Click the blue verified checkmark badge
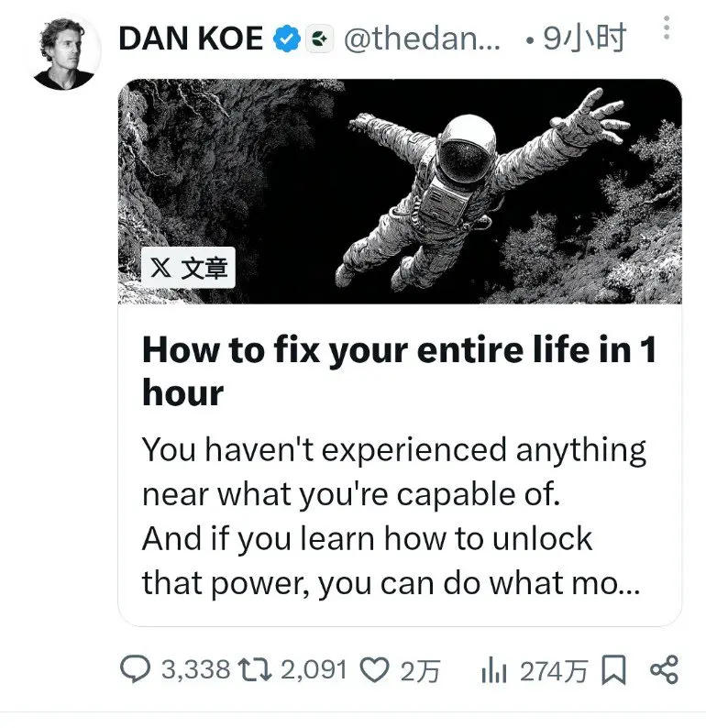706x728 pixels. tap(287, 39)
